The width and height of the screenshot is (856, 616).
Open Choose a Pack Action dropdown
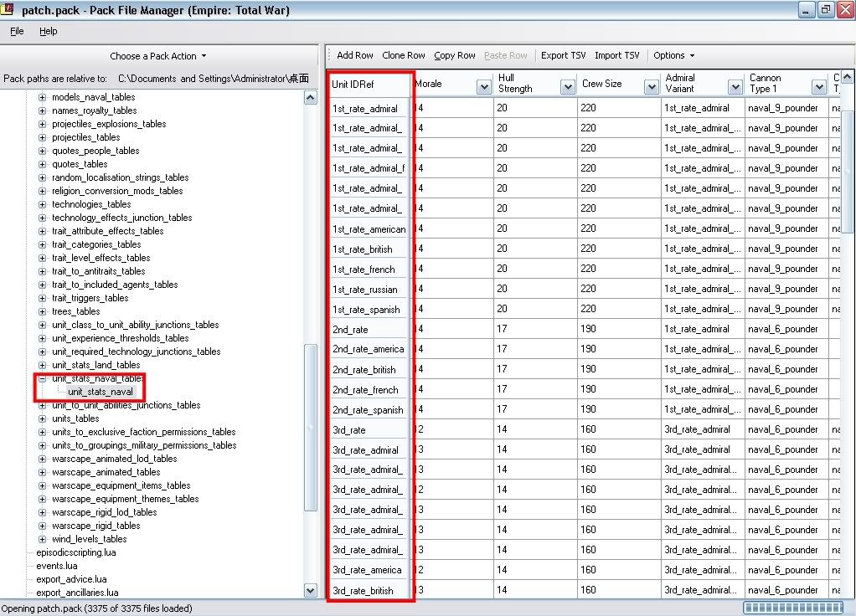(158, 56)
